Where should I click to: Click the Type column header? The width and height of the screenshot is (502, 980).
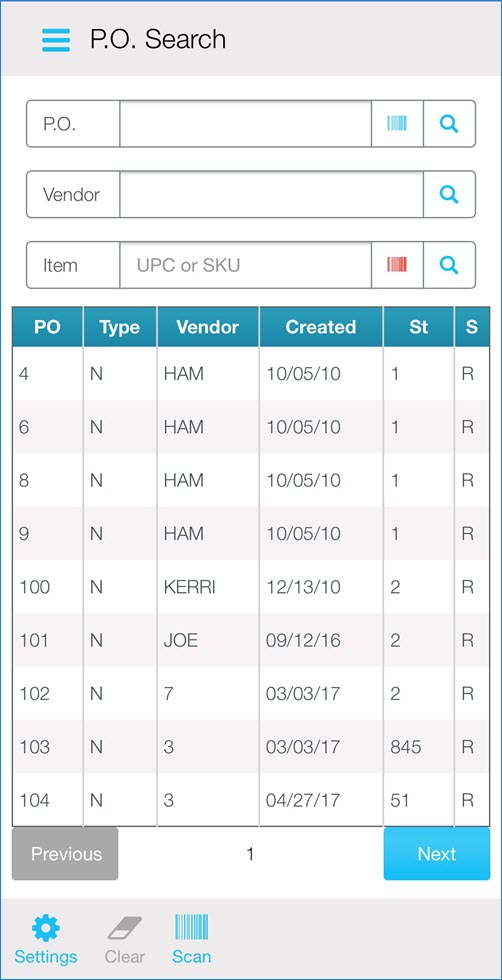click(119, 327)
